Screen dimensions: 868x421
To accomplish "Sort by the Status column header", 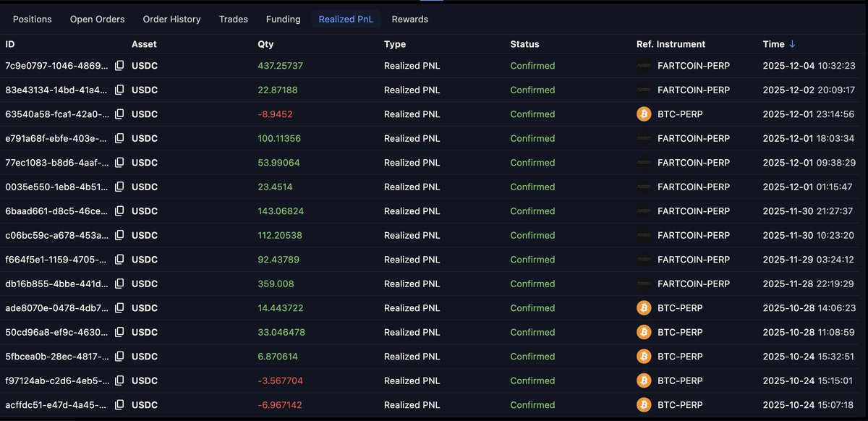I will point(524,44).
